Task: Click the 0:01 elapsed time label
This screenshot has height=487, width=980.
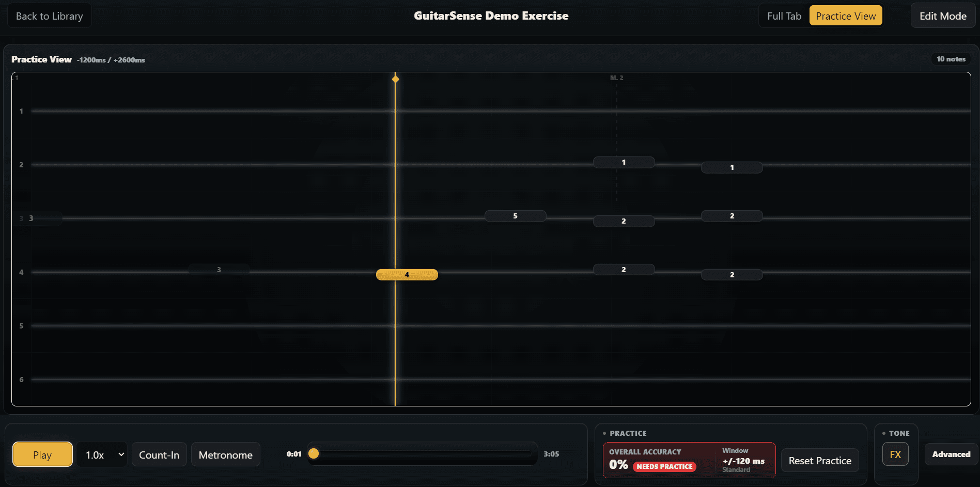Action: 294,454
